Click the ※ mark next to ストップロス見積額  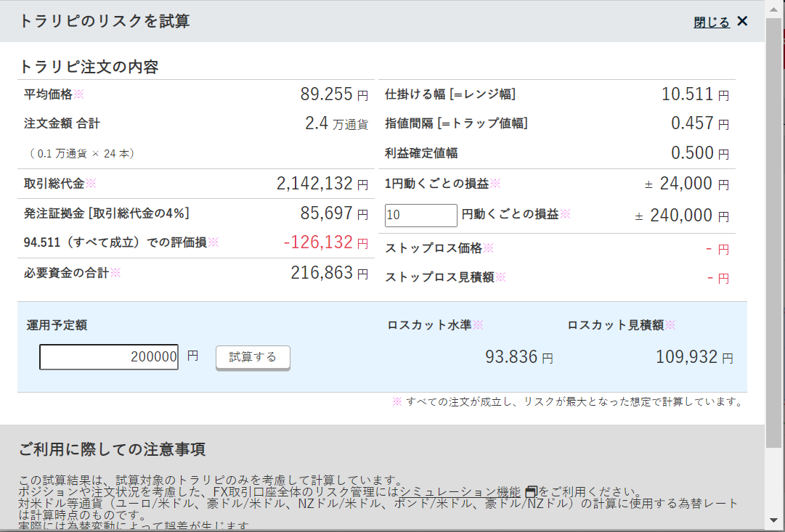point(500,277)
